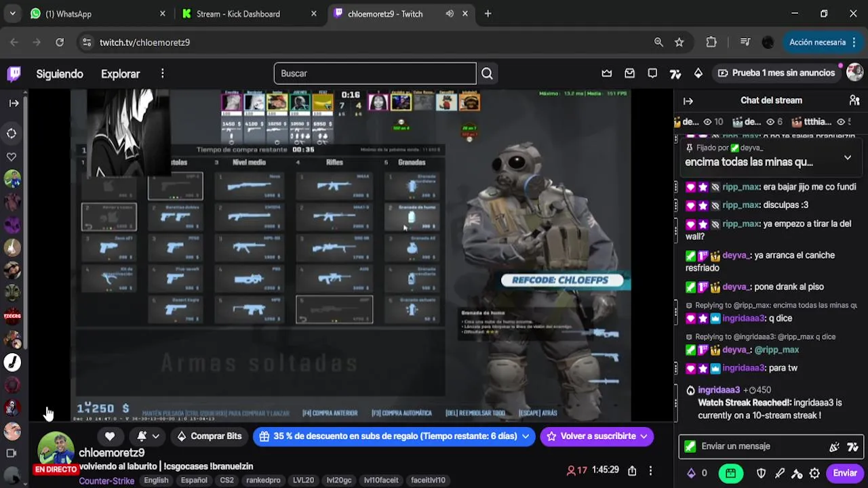Open the 35 % de descuento gift subs dropdown

(x=394, y=436)
